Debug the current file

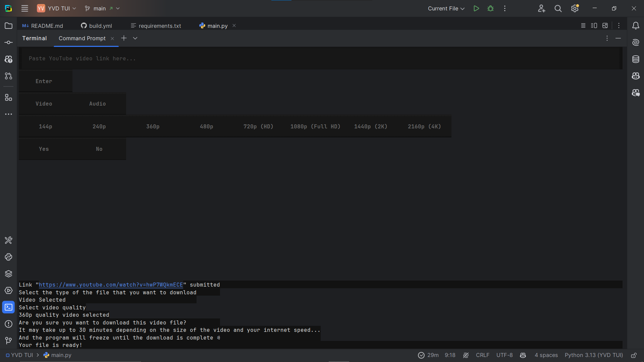pyautogui.click(x=490, y=8)
